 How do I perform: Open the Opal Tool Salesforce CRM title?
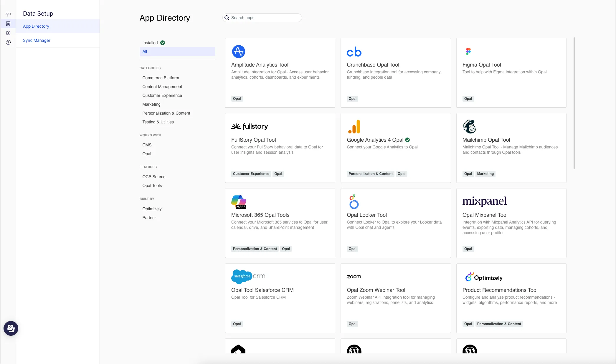click(262, 290)
